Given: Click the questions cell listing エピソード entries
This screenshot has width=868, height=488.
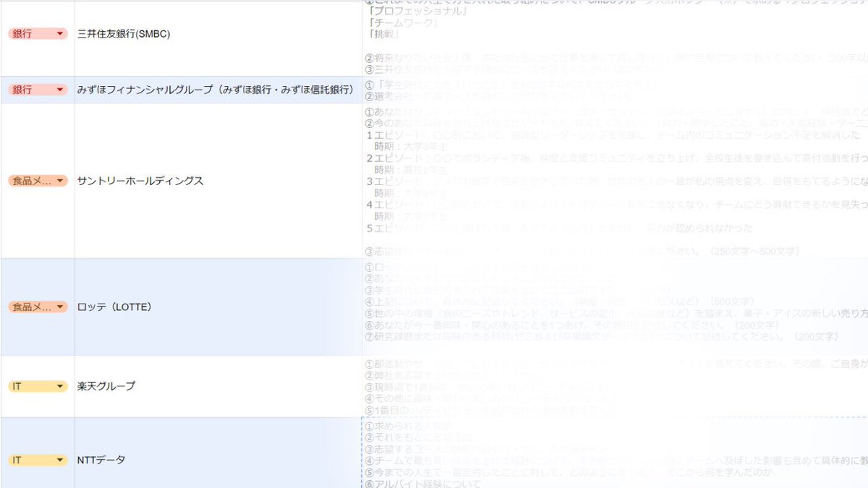Looking at the screenshot, I should pos(615,181).
